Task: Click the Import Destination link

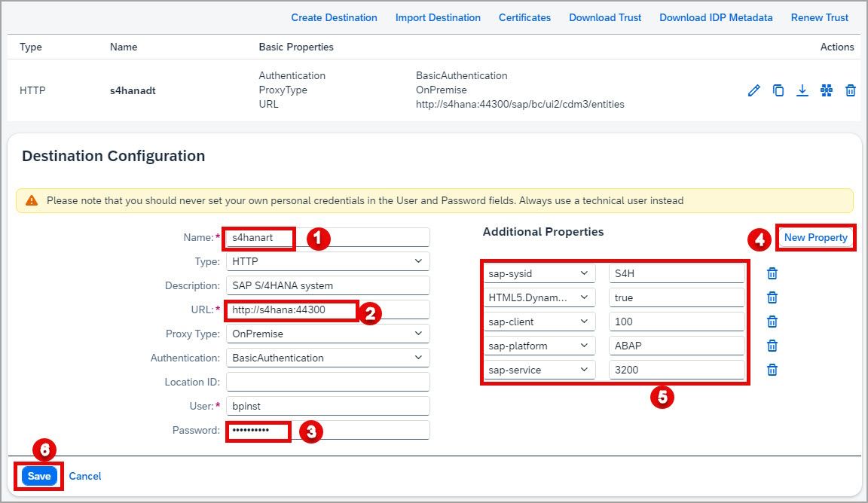Action: pos(438,18)
